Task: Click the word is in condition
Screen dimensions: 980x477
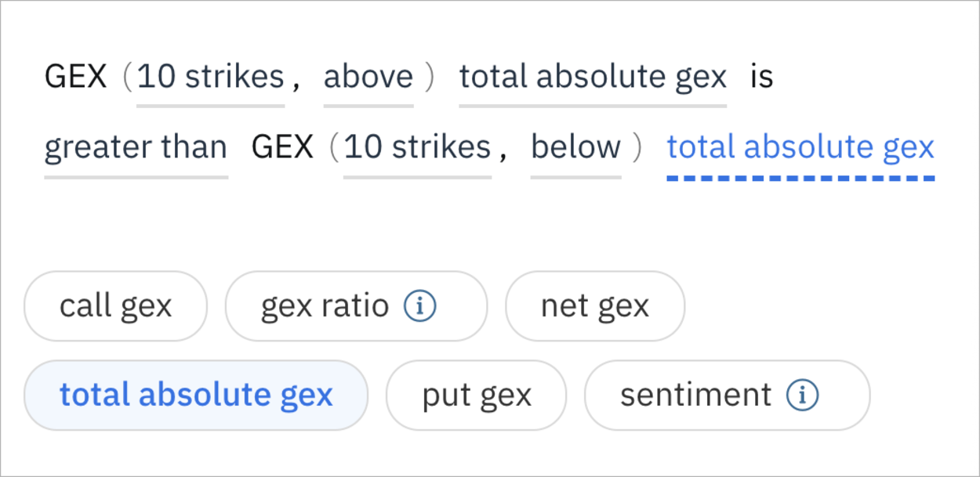Action: 761,77
